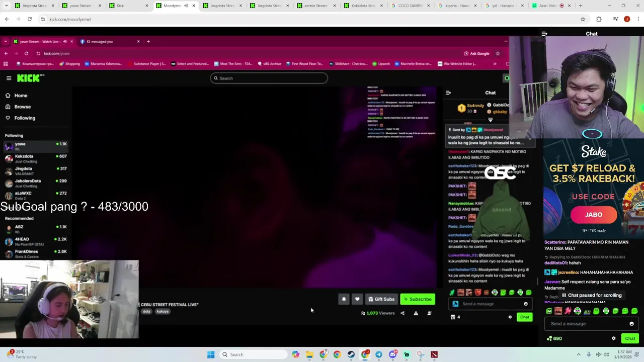This screenshot has width=644, height=362.
Task: Select the KL messaged you tab in stream
Action: click(110, 42)
